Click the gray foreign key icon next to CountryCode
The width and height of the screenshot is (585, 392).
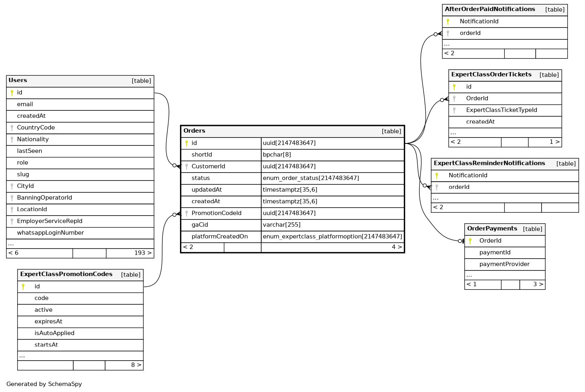point(12,128)
